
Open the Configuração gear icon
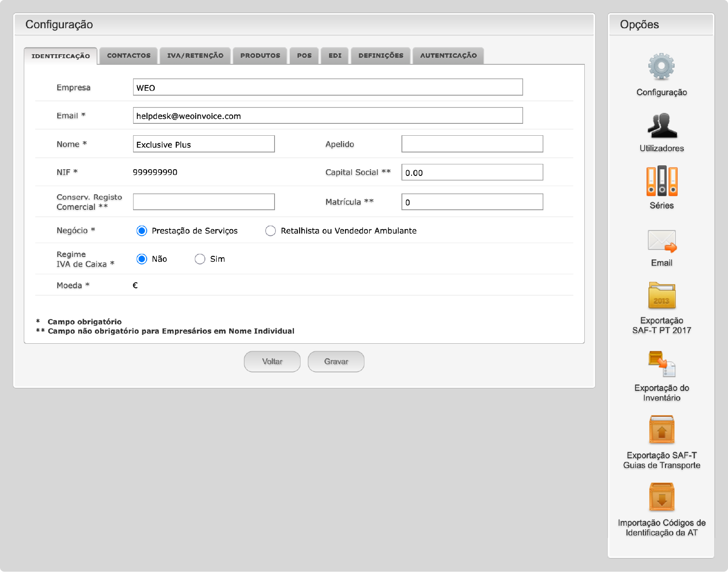[661, 67]
